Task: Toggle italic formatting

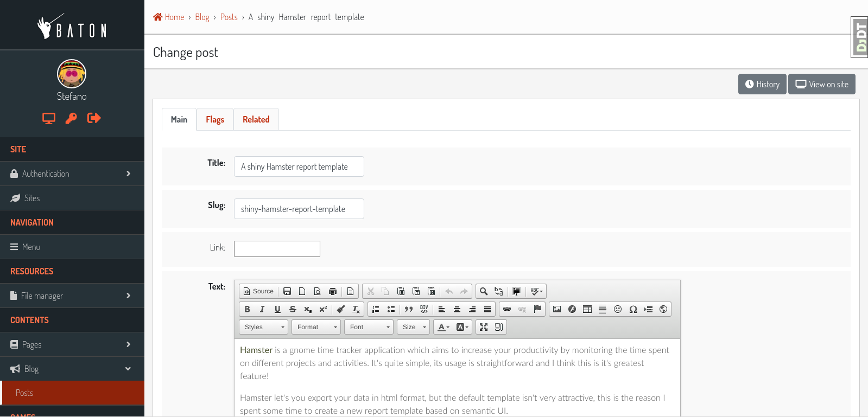Action: pos(262,309)
